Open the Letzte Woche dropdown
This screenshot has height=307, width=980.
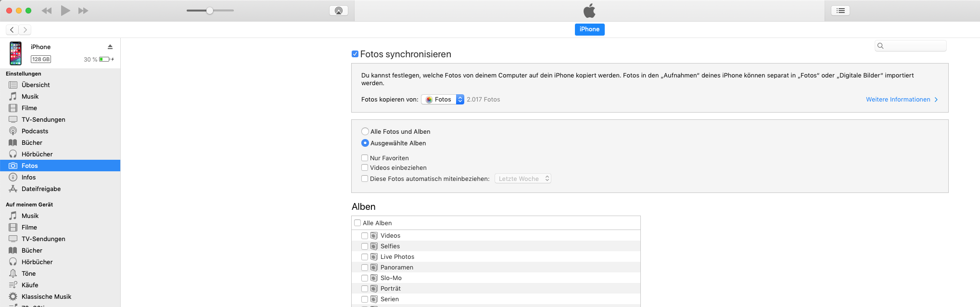(x=523, y=179)
